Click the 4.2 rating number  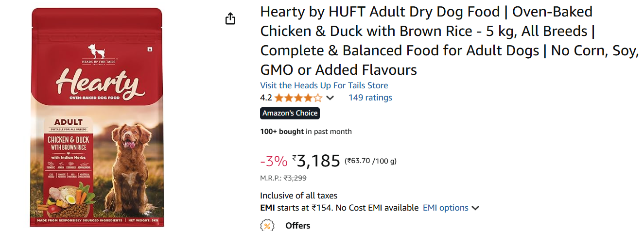pos(266,98)
